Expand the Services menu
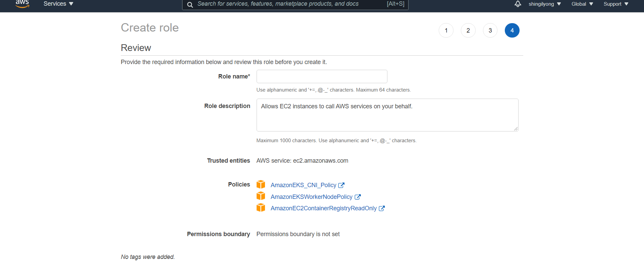The image size is (644, 273). coord(58,4)
